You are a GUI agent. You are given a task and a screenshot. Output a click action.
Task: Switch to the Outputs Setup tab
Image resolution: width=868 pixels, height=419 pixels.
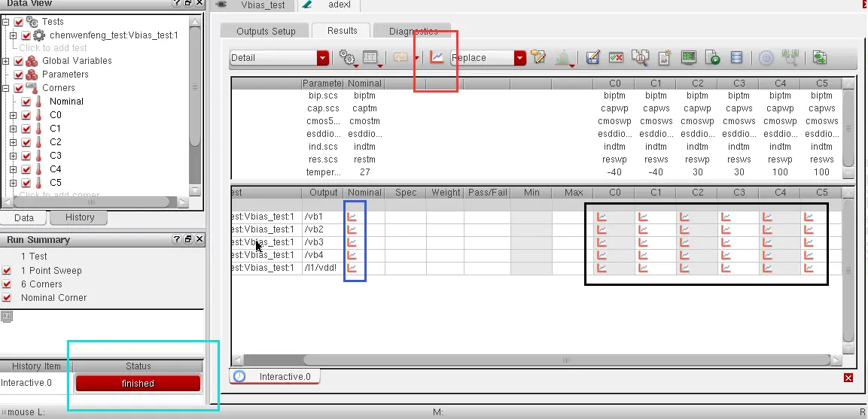coord(266,31)
